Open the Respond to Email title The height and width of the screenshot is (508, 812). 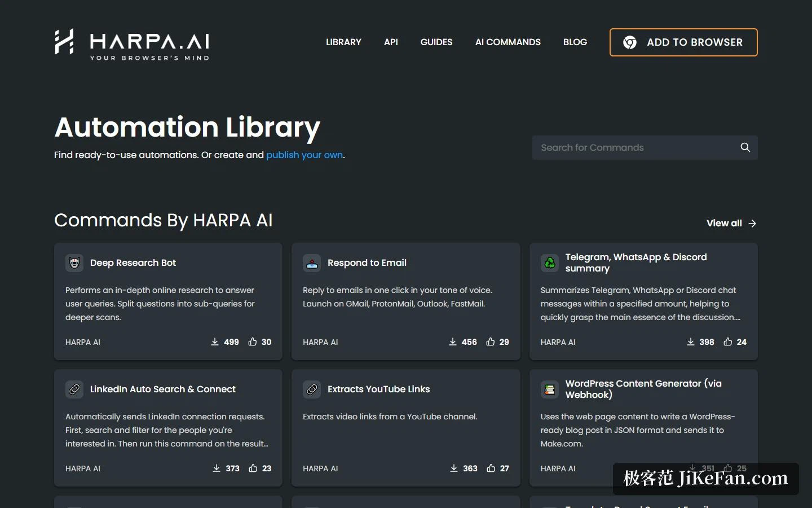[367, 263]
